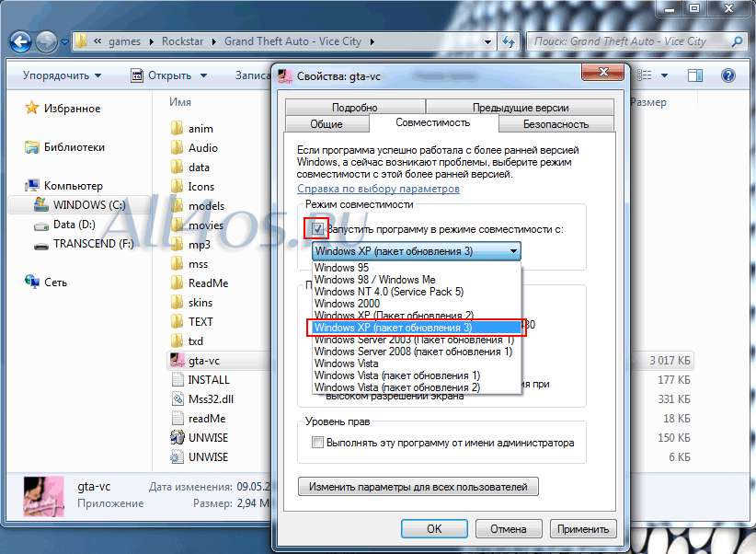This screenshot has height=554, width=756.
Task: Select the TEXT folder
Action: coord(192,322)
